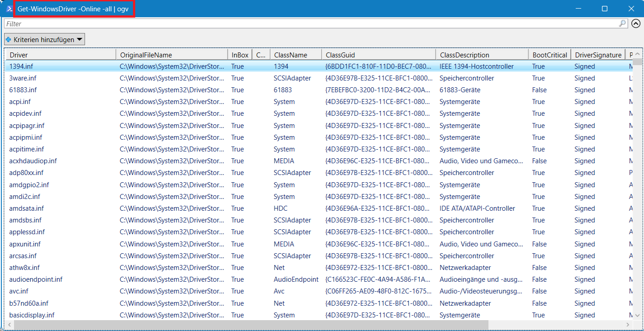Click the HDC class name cell
Image resolution: width=644 pixels, height=331 pixels.
(x=280, y=208)
